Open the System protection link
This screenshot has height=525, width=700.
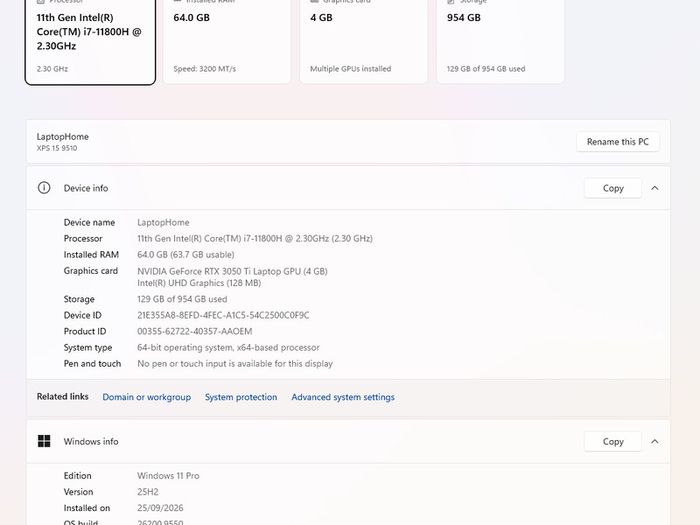(x=241, y=397)
